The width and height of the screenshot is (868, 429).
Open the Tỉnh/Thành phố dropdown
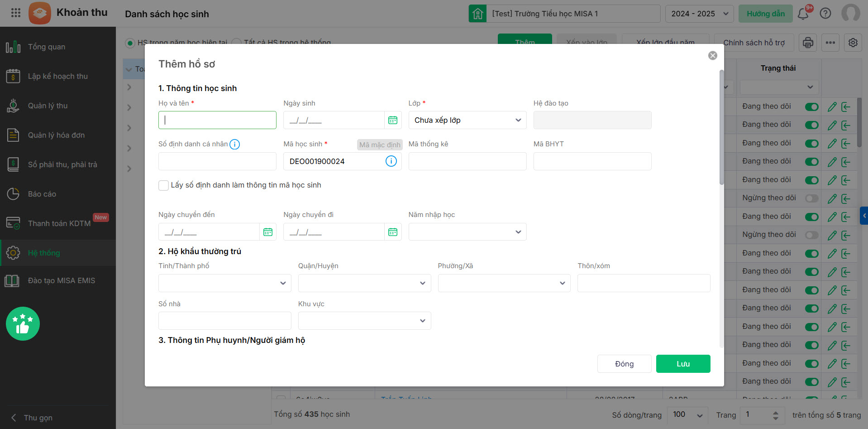224,283
